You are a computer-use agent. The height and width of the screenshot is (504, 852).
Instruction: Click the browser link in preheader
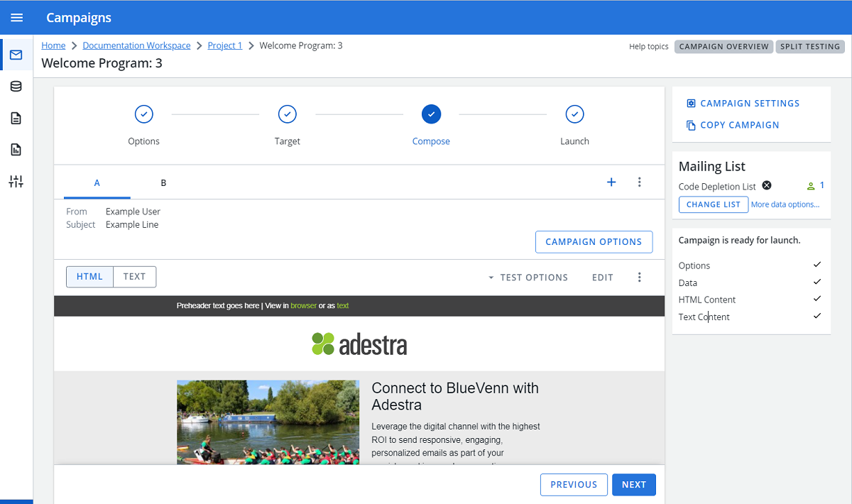click(303, 306)
